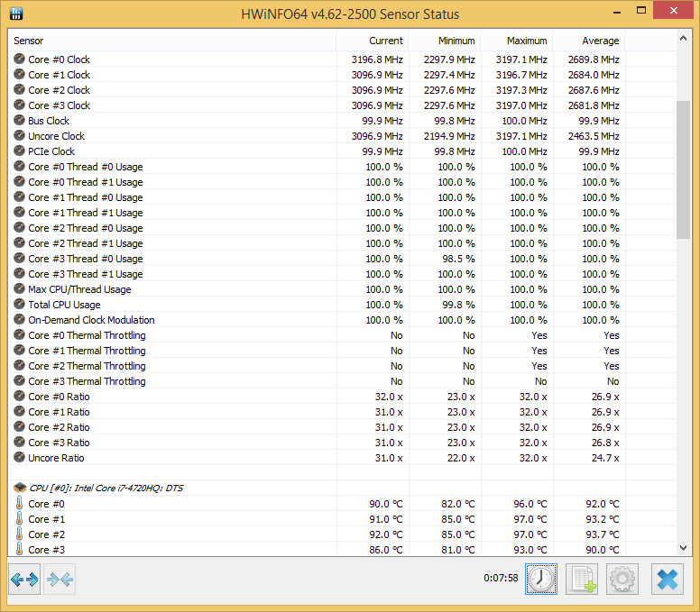
Task: Click the expand columns double-arrow button
Action: (x=24, y=579)
